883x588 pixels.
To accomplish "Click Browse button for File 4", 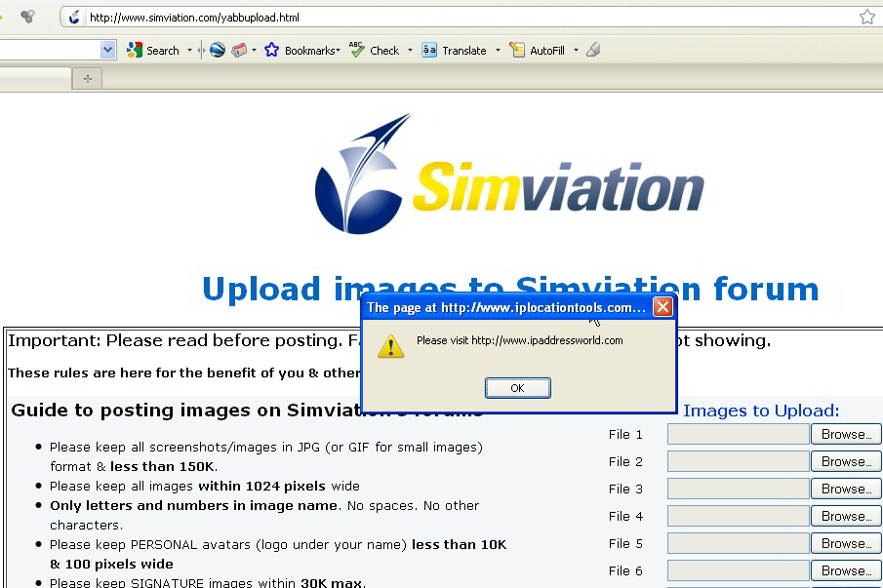I will tap(845, 517).
